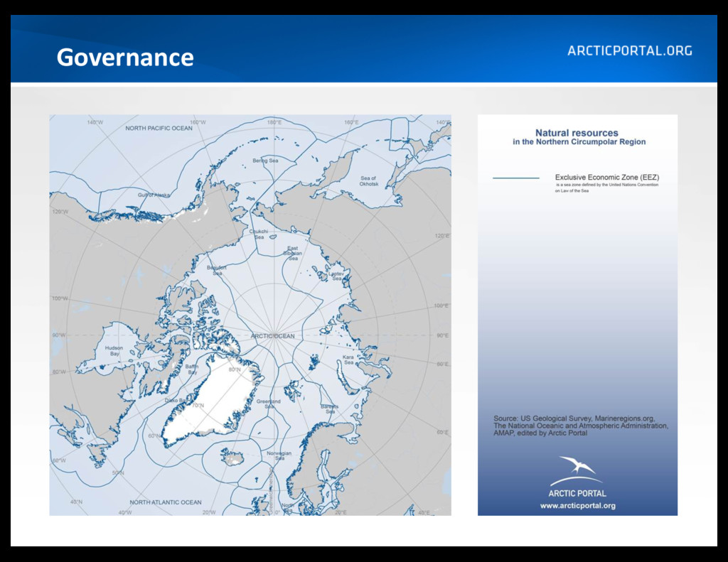Click the NORTH PACIFIC OCEAN label
The image size is (728, 562).
coord(159,128)
